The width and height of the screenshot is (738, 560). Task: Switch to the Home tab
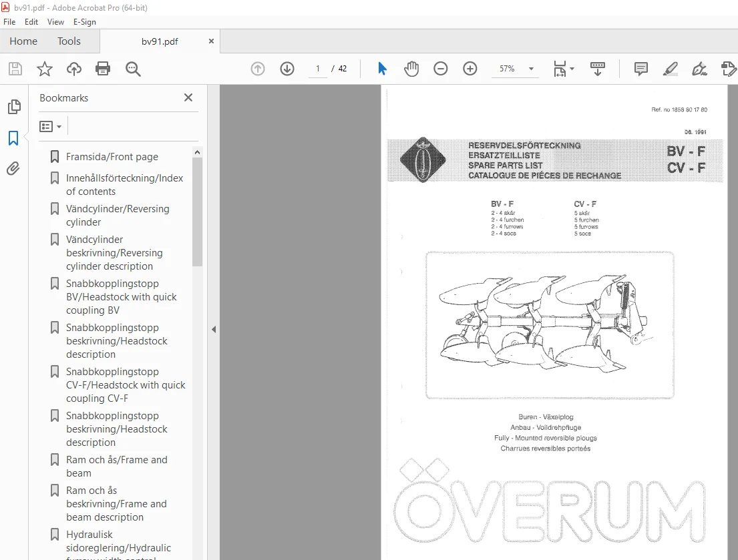[23, 41]
